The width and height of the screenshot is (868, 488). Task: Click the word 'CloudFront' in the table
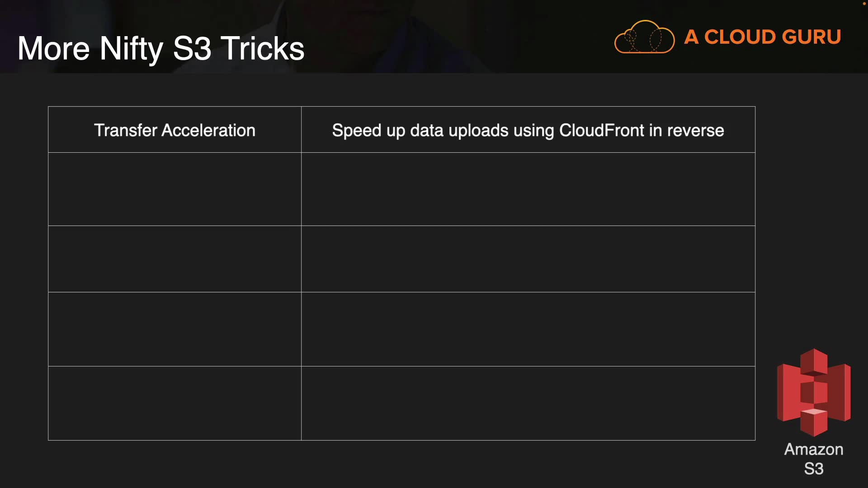click(x=601, y=130)
